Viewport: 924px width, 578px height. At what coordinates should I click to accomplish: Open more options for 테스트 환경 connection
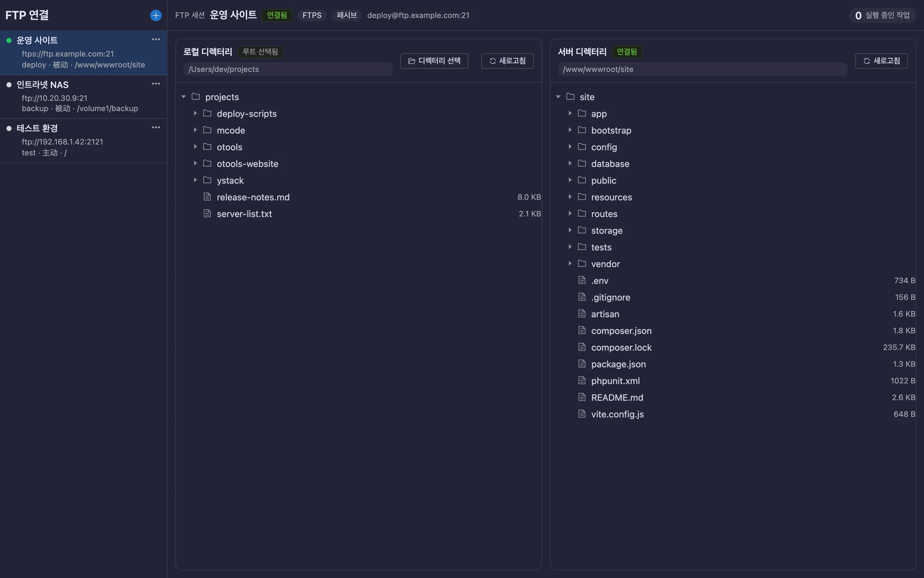click(156, 127)
